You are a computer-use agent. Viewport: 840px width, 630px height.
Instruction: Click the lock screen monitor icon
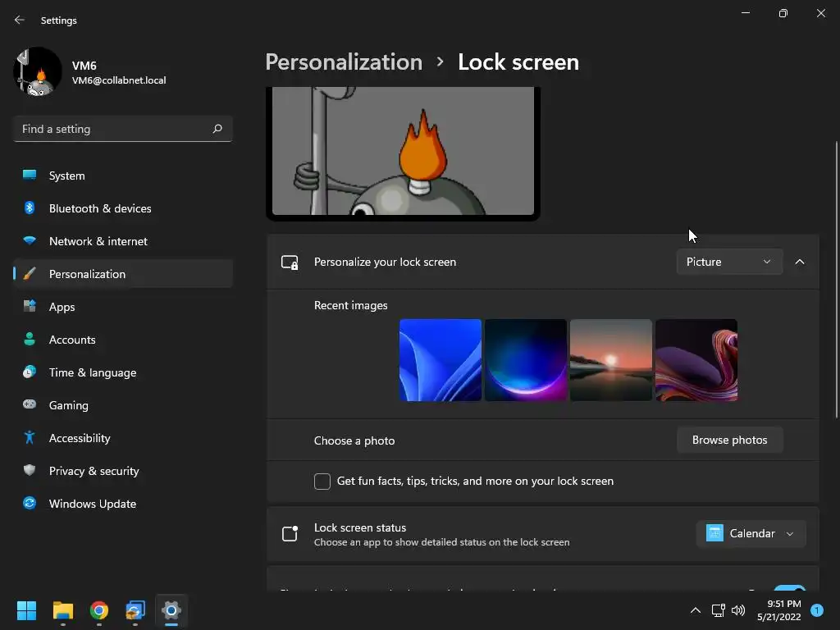290,262
